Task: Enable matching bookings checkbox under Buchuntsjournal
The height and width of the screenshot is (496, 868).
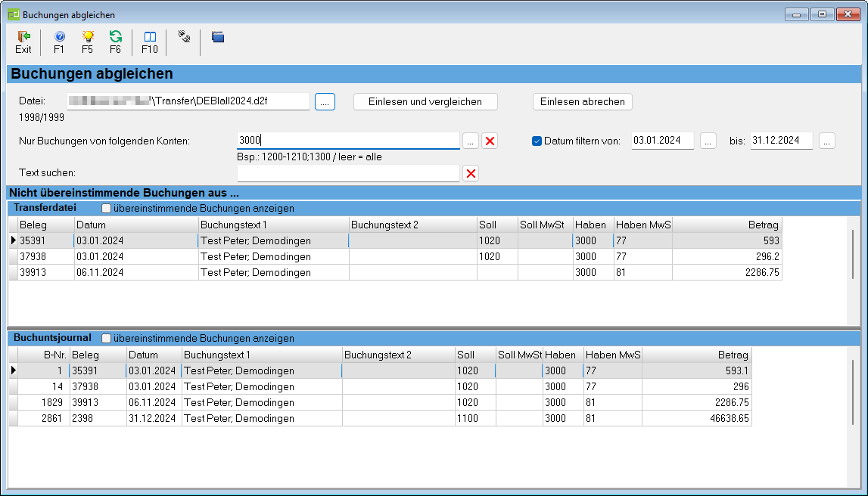Action: click(107, 338)
